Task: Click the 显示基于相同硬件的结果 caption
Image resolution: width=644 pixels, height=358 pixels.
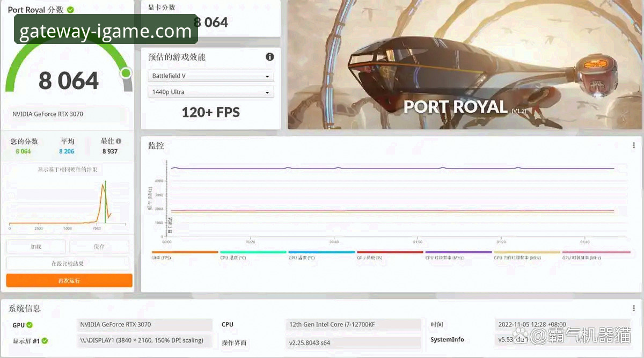Action: [68, 170]
